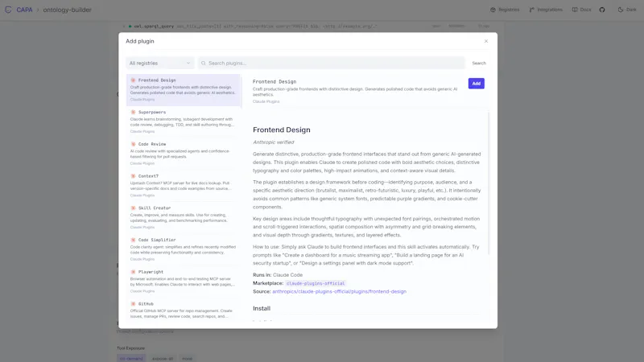The image size is (644, 362).
Task: Select the Code Review plugin
Action: pyautogui.click(x=184, y=154)
